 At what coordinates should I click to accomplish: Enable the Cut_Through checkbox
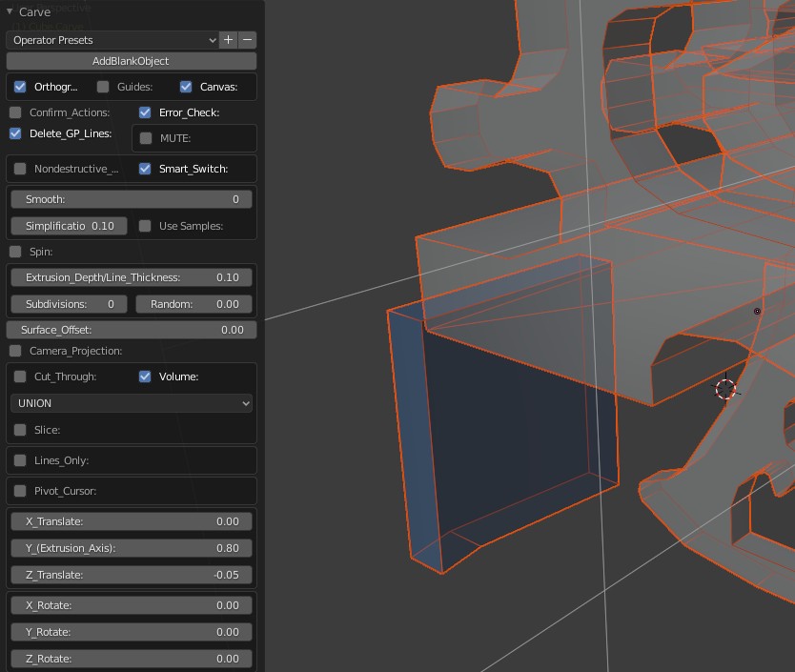point(20,377)
